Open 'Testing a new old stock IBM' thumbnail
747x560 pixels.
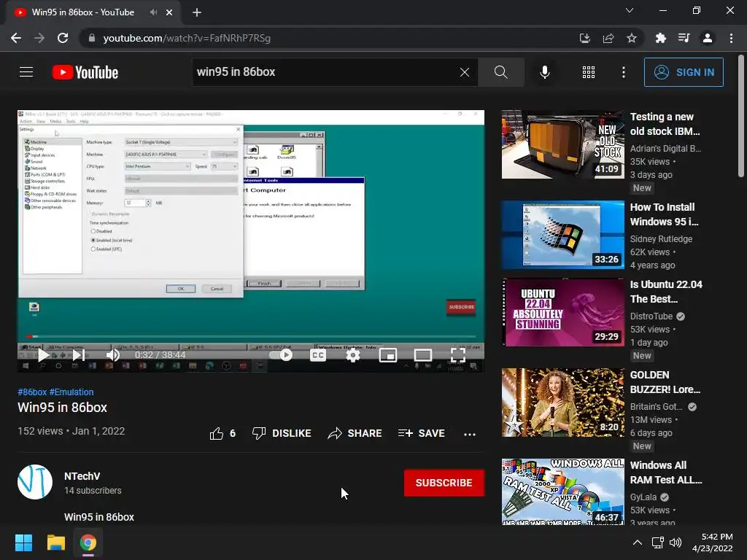pos(562,144)
